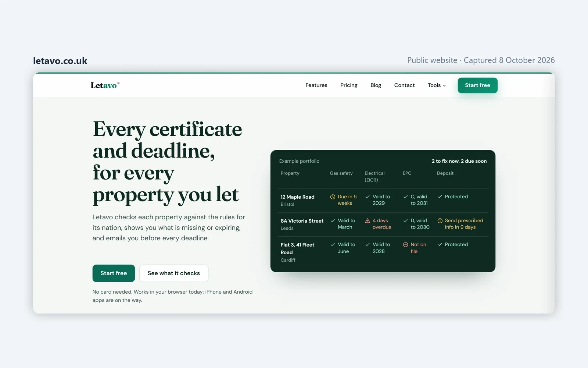This screenshot has height=368, width=588.
Task: Click the "Cardiff" location text
Action: (x=288, y=260)
